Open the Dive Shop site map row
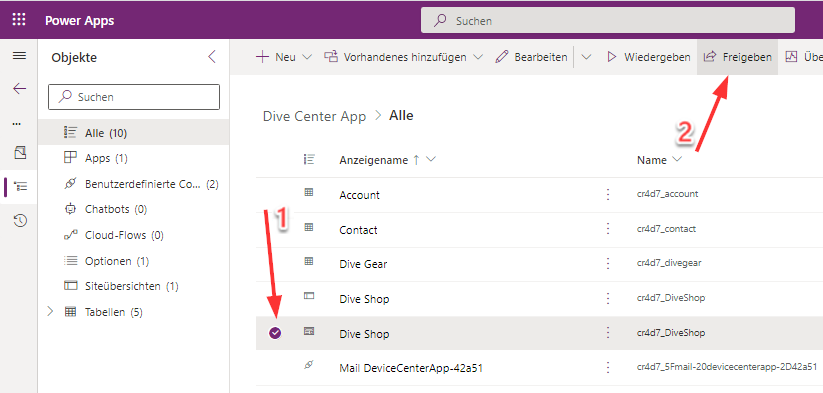Image resolution: width=823 pixels, height=393 pixels. [364, 299]
